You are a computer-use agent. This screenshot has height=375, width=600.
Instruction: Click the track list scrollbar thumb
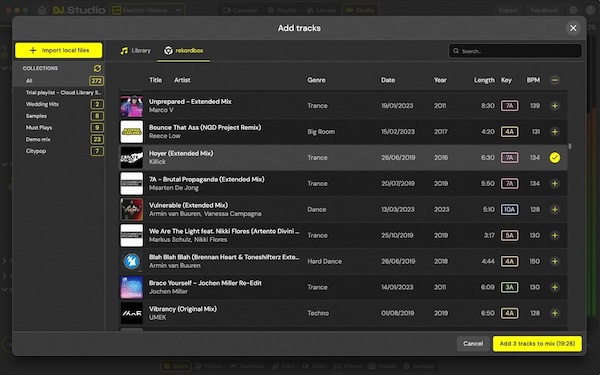point(570,146)
